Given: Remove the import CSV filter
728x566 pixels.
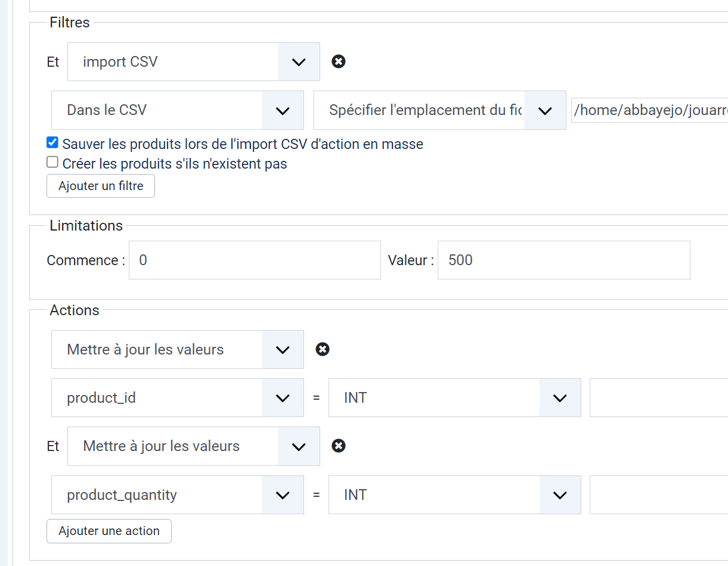Looking at the screenshot, I should [339, 61].
